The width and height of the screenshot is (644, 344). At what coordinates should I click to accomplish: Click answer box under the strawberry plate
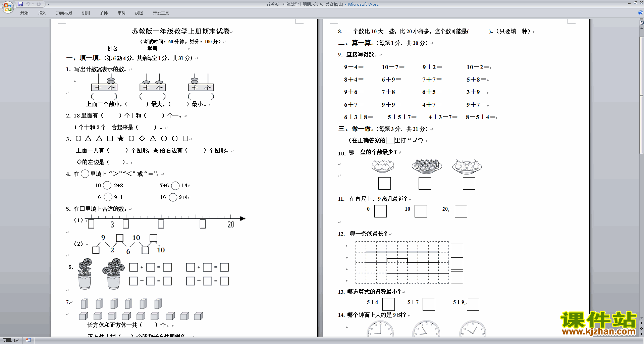(425, 184)
